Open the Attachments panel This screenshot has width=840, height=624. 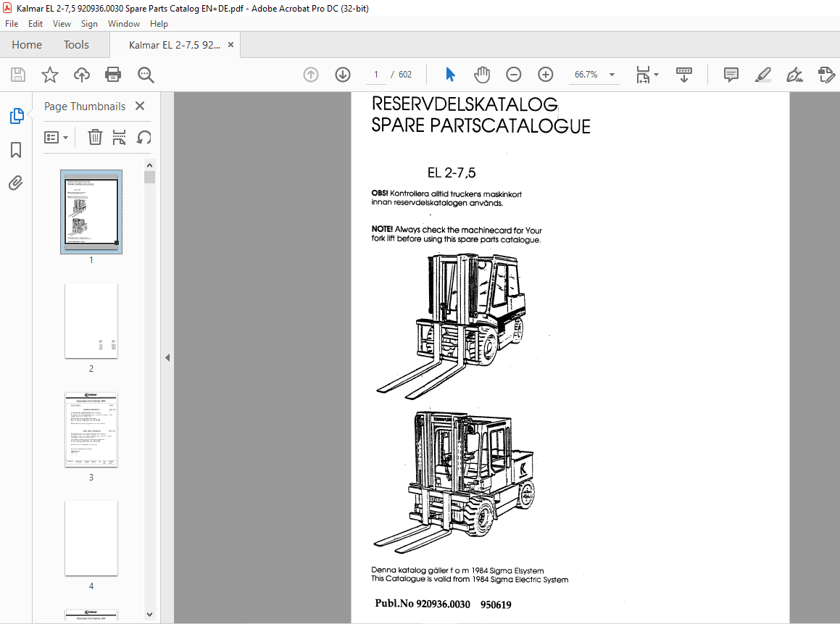[16, 183]
